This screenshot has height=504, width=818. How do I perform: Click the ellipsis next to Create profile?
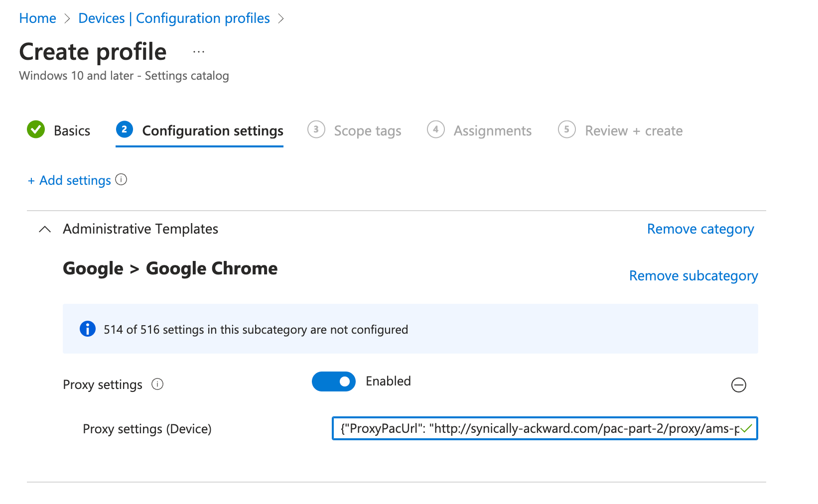(199, 52)
